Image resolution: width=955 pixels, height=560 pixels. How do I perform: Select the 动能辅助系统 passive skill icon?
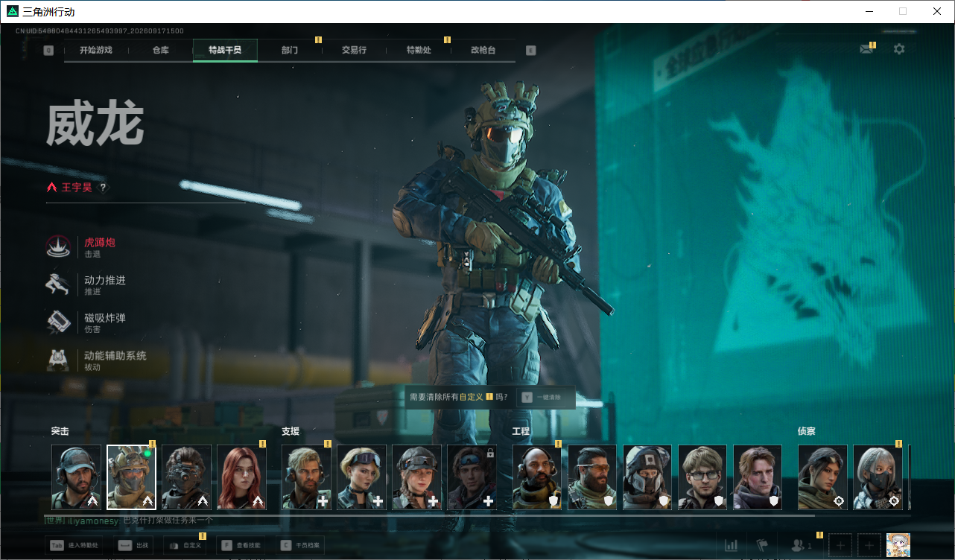58,360
